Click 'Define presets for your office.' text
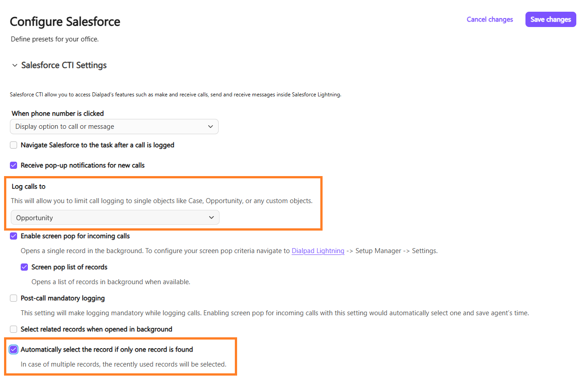This screenshot has width=588, height=390. pyautogui.click(x=54, y=39)
